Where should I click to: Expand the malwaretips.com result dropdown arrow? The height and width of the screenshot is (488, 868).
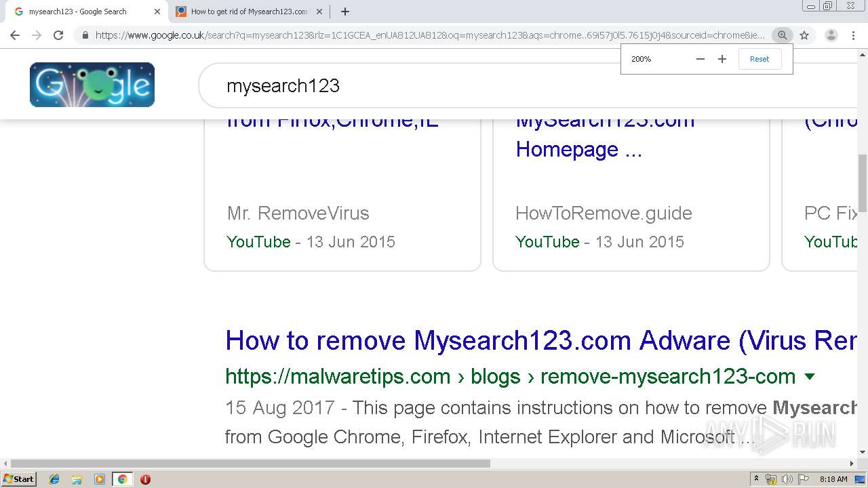[x=809, y=377]
